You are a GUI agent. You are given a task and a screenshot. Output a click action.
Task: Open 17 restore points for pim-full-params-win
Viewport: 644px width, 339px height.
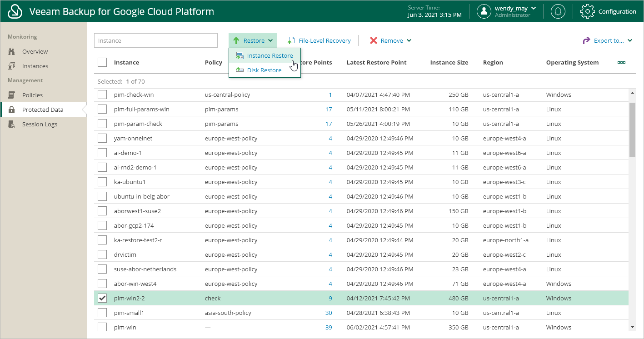click(329, 109)
